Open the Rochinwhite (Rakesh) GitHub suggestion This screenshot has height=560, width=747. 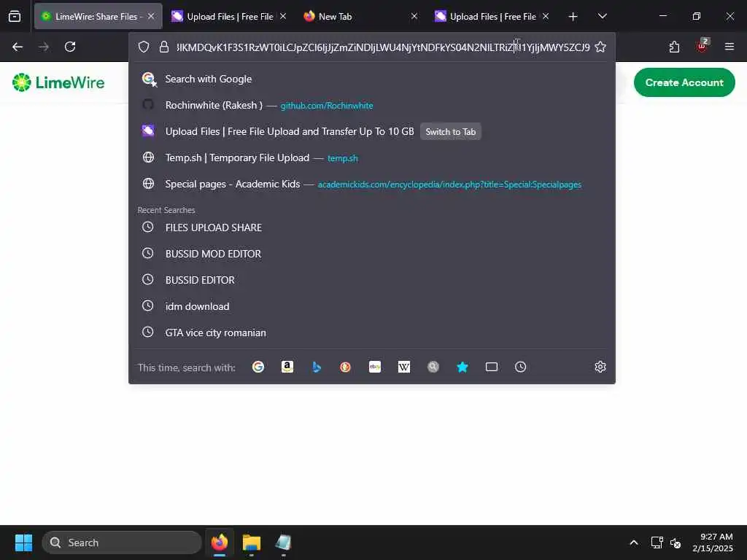pyautogui.click(x=371, y=105)
